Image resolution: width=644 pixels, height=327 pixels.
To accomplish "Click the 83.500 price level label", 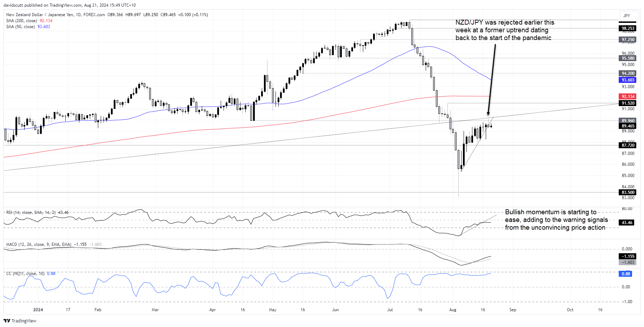I will pos(628,192).
